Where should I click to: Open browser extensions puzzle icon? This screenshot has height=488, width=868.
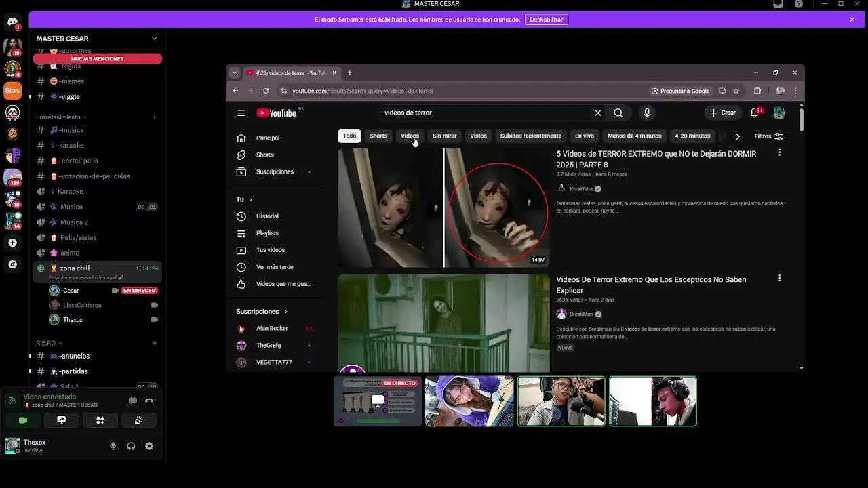pos(757,91)
